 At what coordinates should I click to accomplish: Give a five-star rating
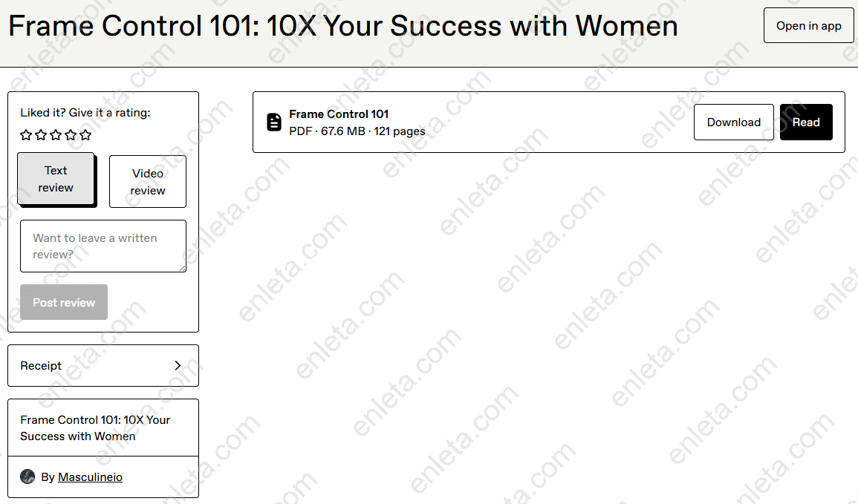(x=85, y=135)
